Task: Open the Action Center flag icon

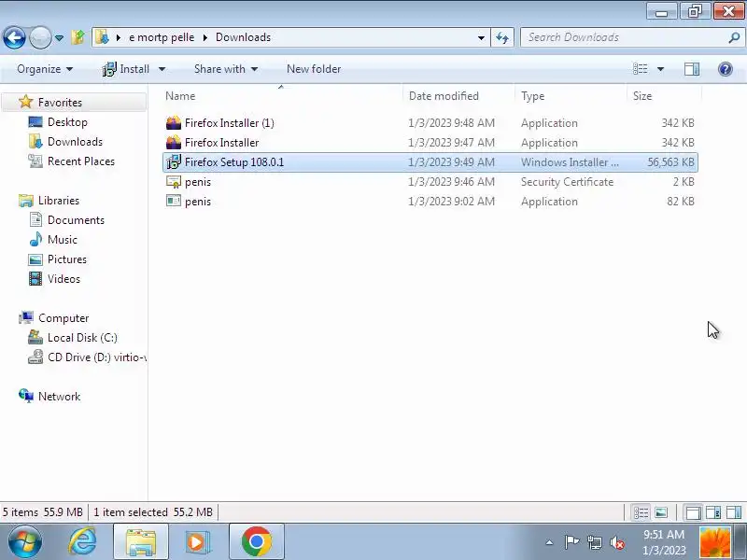Action: pyautogui.click(x=571, y=542)
